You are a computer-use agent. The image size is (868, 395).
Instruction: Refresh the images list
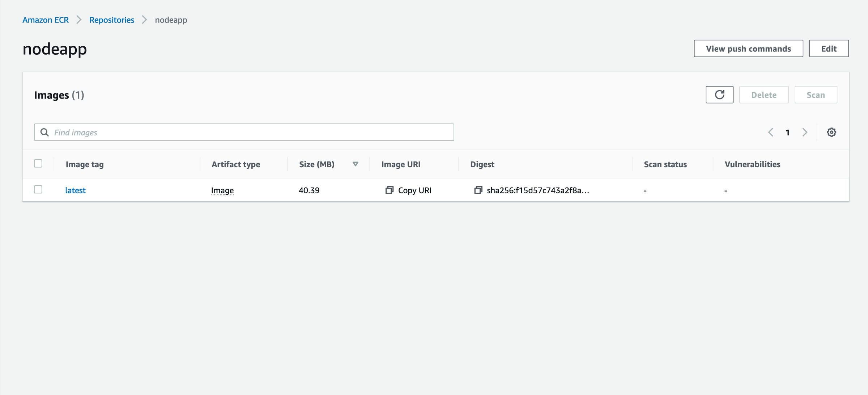pyautogui.click(x=719, y=94)
